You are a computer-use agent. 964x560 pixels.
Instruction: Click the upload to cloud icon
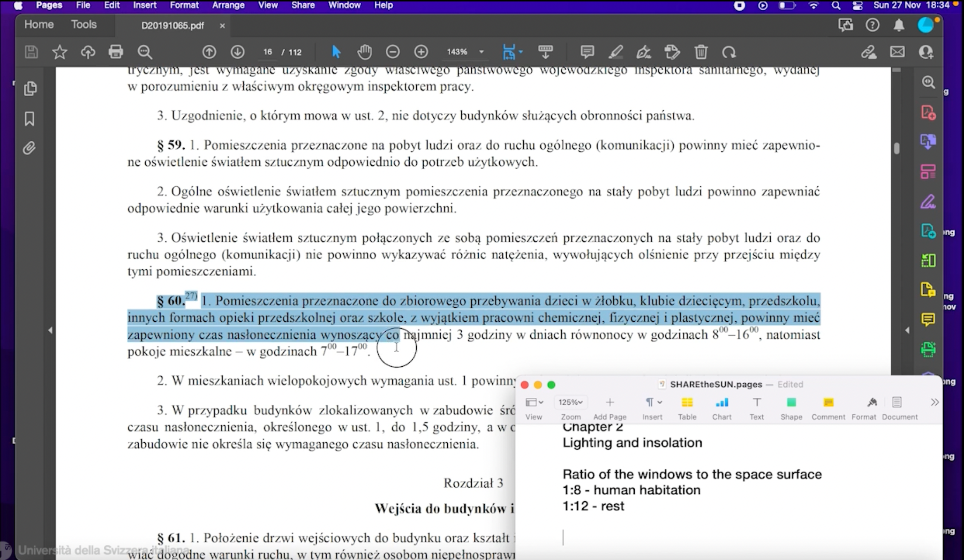pyautogui.click(x=87, y=52)
